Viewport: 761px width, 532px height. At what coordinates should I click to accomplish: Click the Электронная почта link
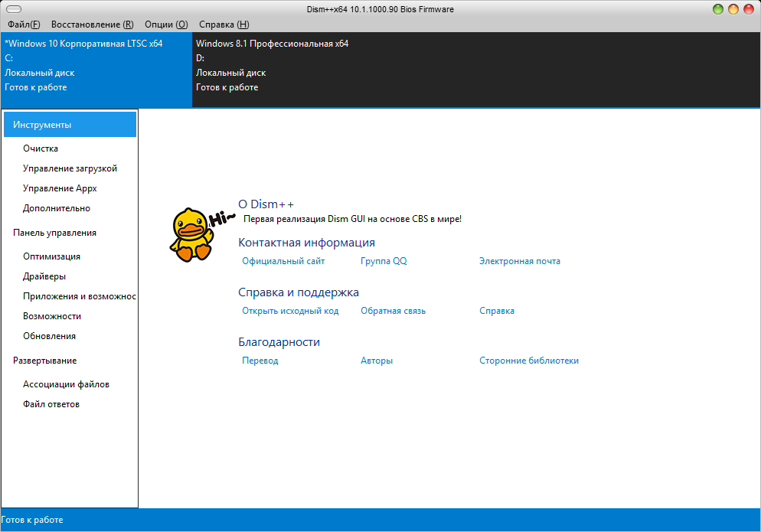point(519,261)
